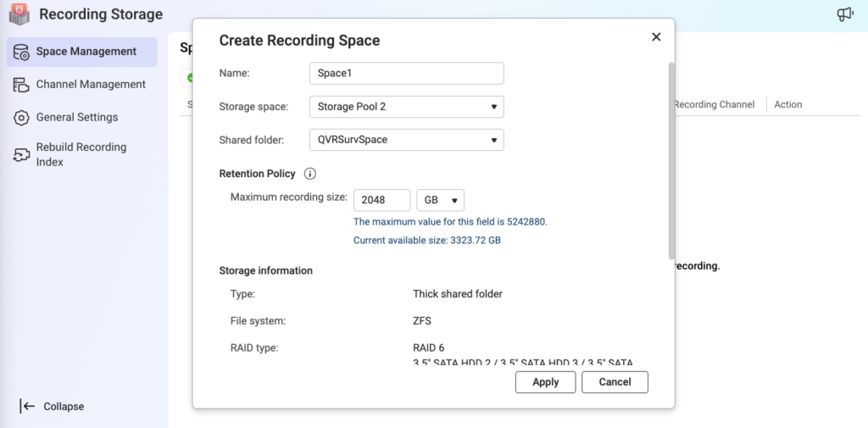Open the Shared folder dropdown

pyautogui.click(x=407, y=140)
